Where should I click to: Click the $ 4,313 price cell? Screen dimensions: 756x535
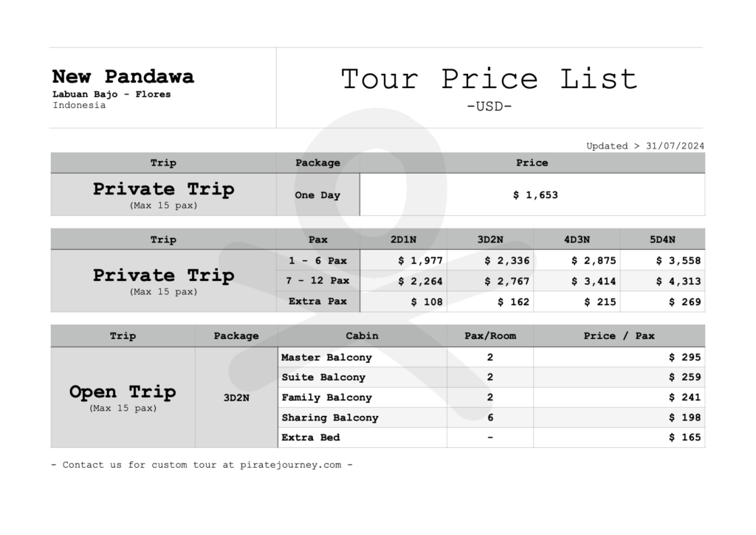(678, 282)
